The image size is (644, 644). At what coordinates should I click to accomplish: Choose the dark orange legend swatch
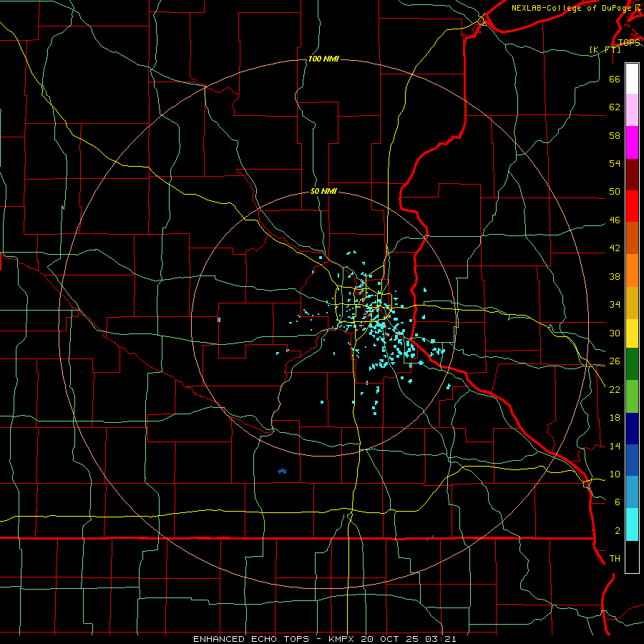pyautogui.click(x=632, y=238)
